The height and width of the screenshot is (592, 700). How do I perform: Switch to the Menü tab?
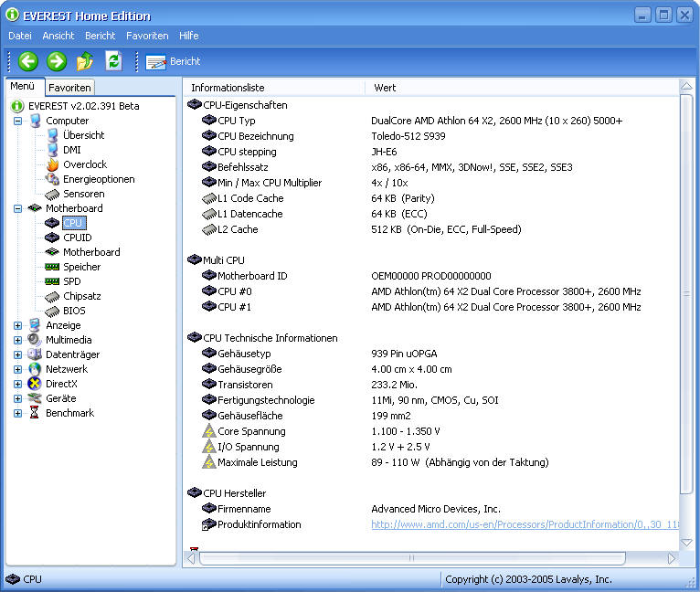coord(23,86)
